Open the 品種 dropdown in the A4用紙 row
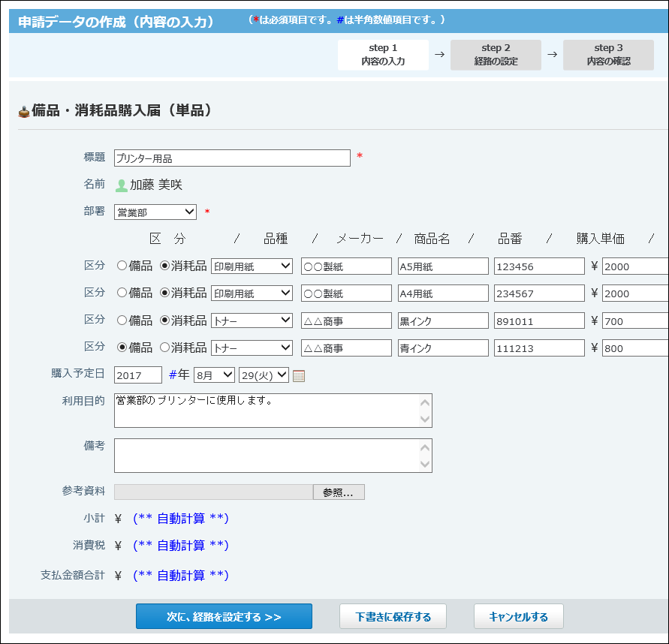669x644 pixels. (x=252, y=293)
